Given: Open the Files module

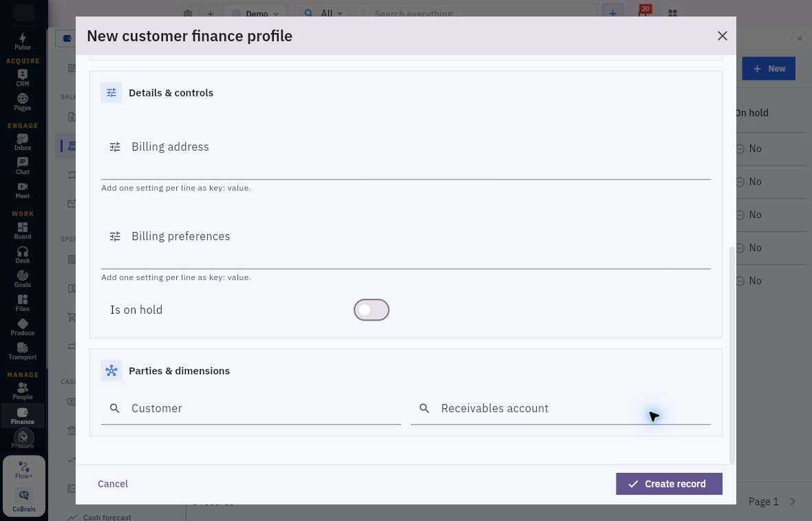Looking at the screenshot, I should pyautogui.click(x=22, y=303).
